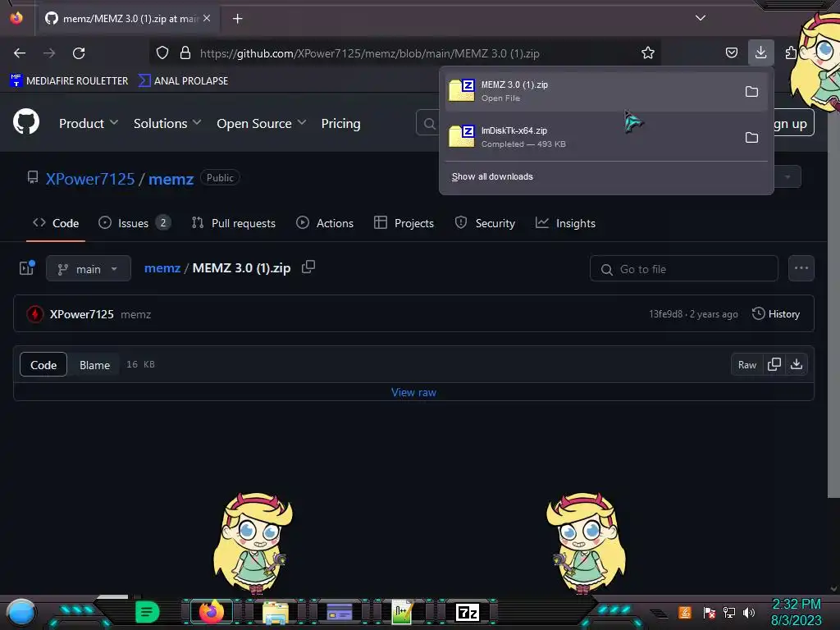This screenshot has height=630, width=840.
Task: Click the Go to file search box
Action: (683, 269)
